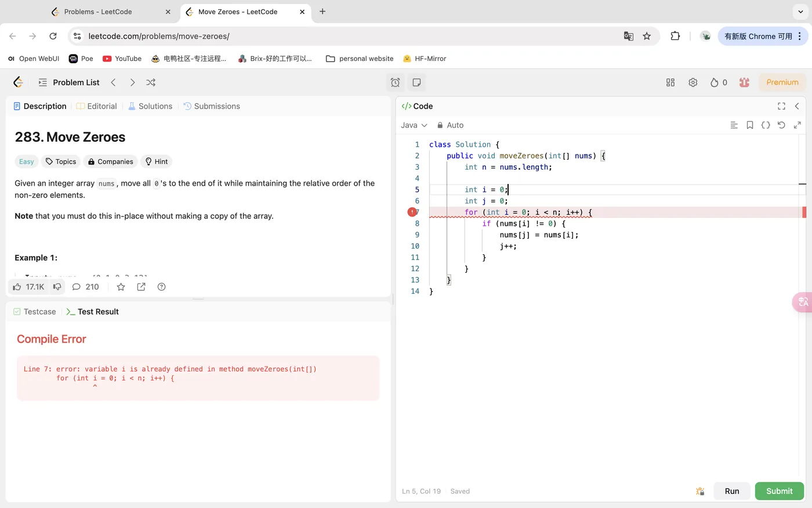812x508 pixels.
Task: Click the Run button
Action: (x=732, y=491)
